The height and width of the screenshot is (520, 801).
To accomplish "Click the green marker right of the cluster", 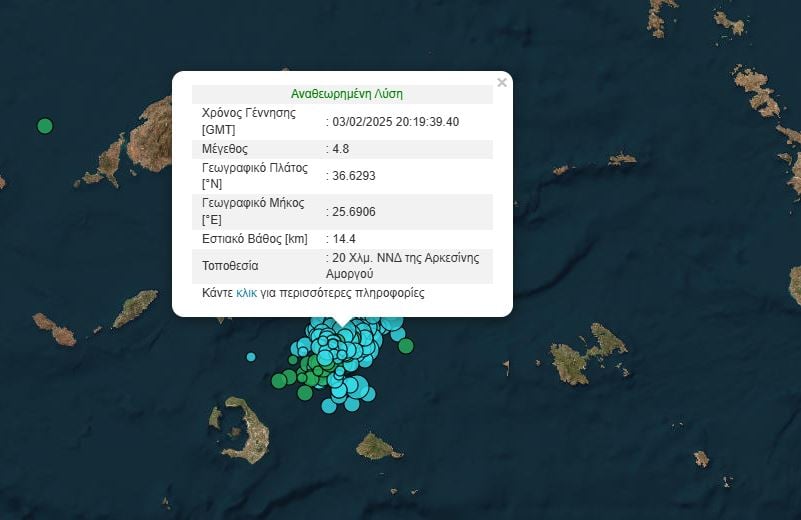I will (406, 346).
